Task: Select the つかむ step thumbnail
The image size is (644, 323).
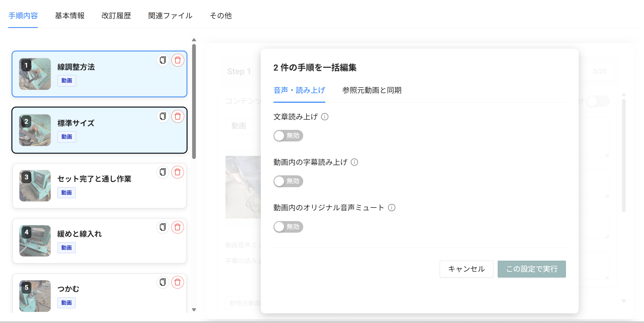Action: click(35, 296)
